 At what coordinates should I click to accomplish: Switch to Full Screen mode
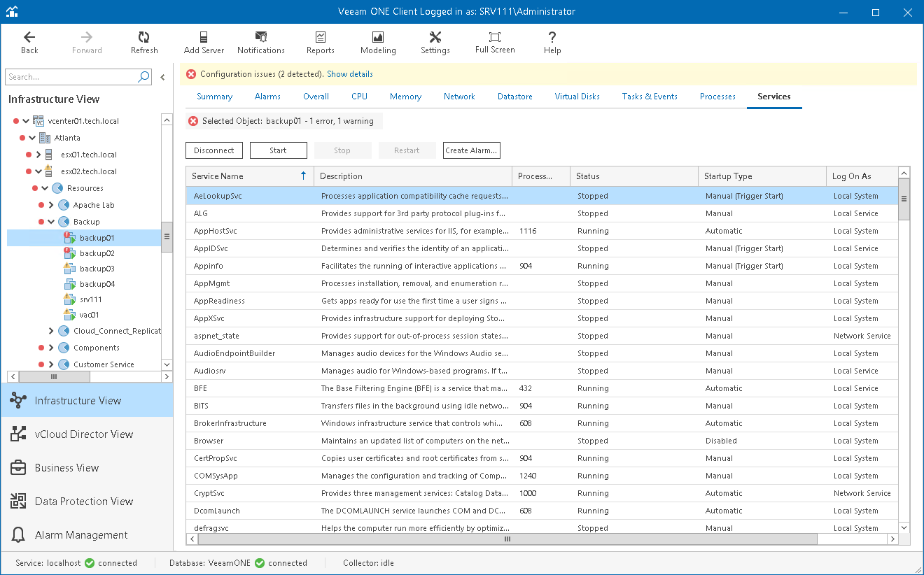coord(494,43)
